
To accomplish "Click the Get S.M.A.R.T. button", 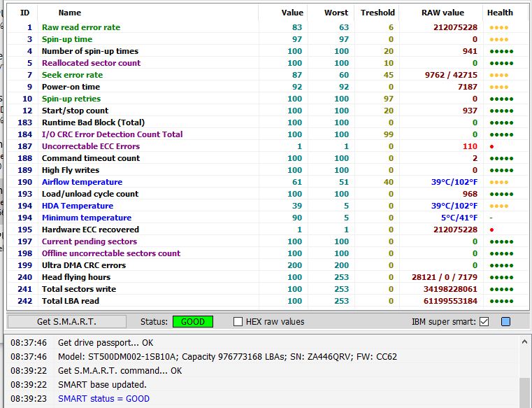I will tap(67, 321).
